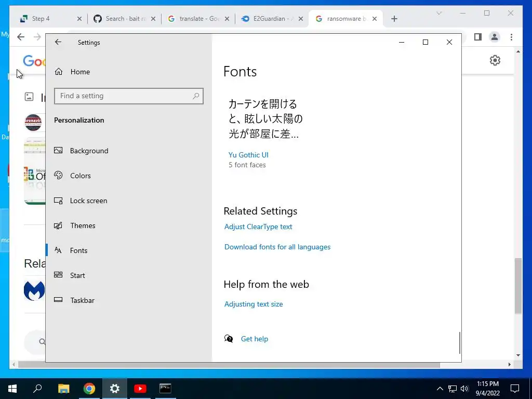The height and width of the screenshot is (399, 532).
Task: Close the Step 4 tab
Action: point(79,19)
